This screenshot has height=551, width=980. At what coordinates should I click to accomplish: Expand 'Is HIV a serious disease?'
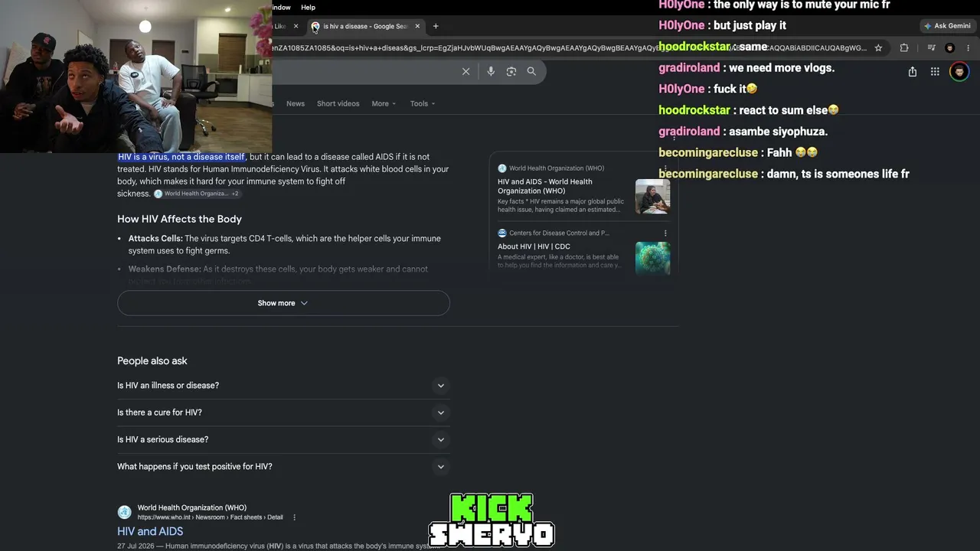click(283, 439)
